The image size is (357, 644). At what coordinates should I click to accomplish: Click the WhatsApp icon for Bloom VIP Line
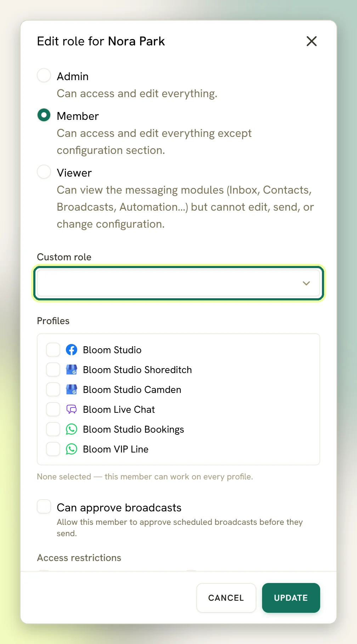pos(72,449)
